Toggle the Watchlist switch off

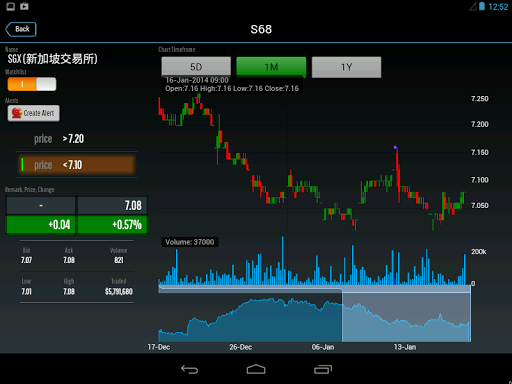(x=32, y=84)
